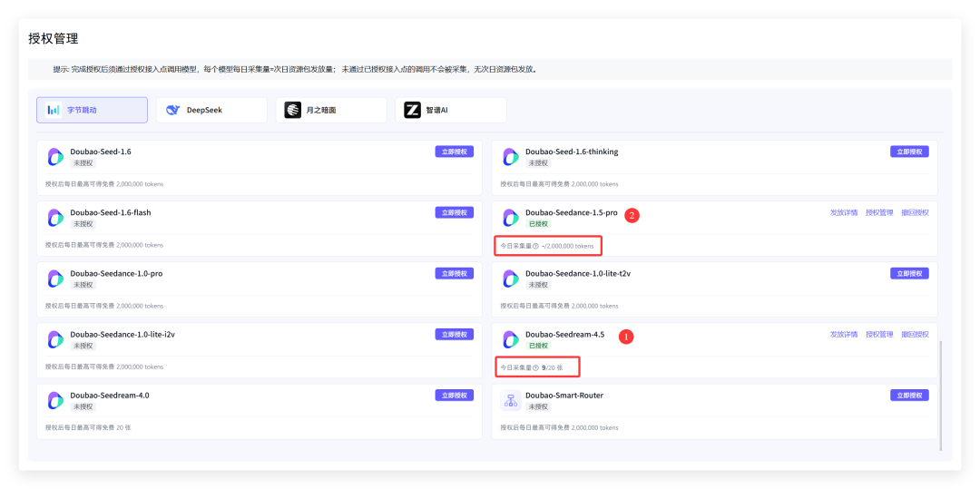Click 撤回授权 for Doubao-Seedream-4.5
Viewport: 980px width, 489px height.
point(915,334)
